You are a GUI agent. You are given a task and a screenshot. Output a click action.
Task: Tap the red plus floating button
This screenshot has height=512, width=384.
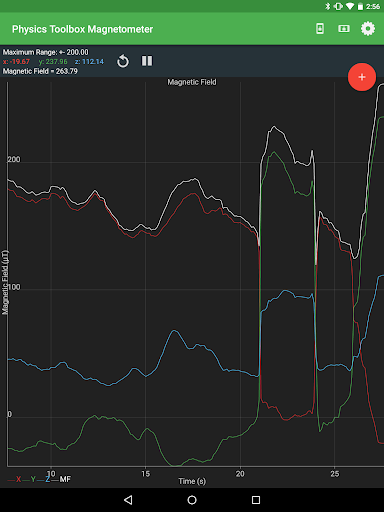[362, 77]
